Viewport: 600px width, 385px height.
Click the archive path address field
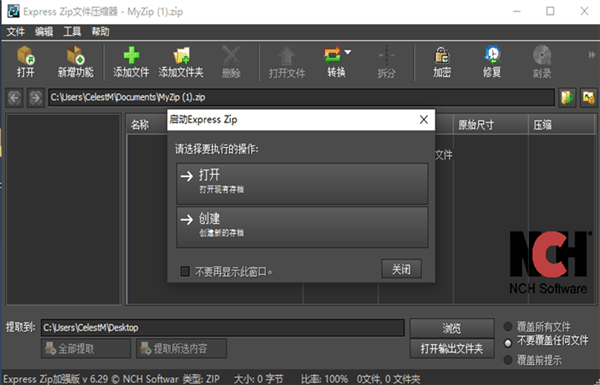[301, 97]
